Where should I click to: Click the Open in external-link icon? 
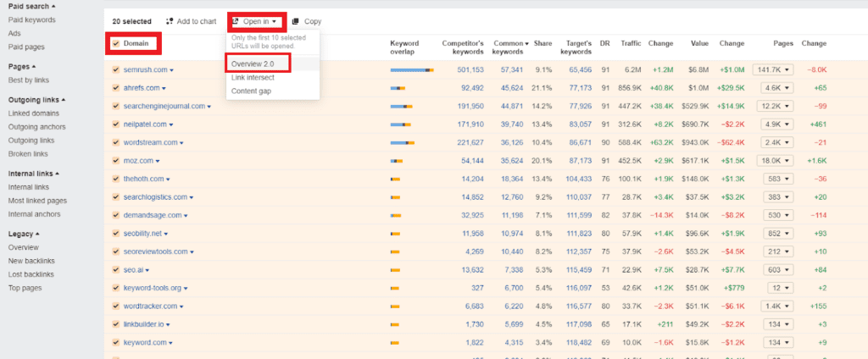(x=236, y=21)
